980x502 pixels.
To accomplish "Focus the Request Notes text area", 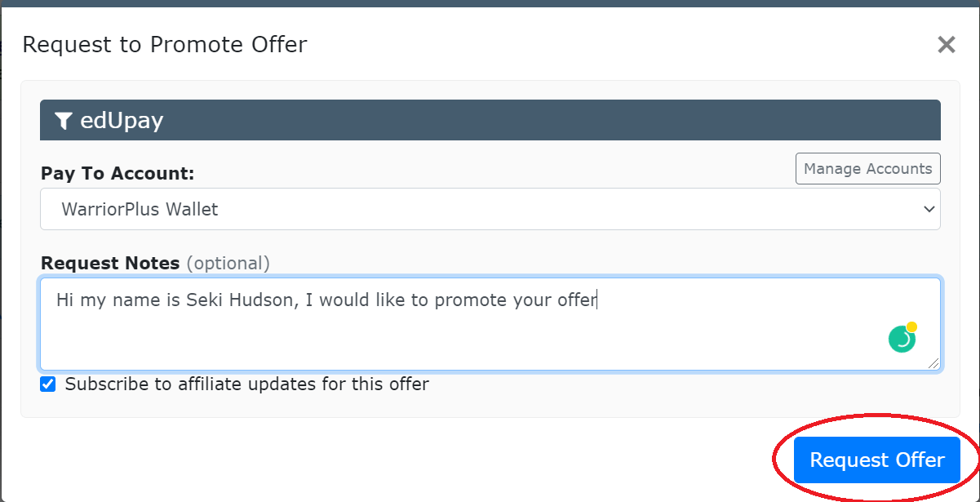I will [x=490, y=324].
